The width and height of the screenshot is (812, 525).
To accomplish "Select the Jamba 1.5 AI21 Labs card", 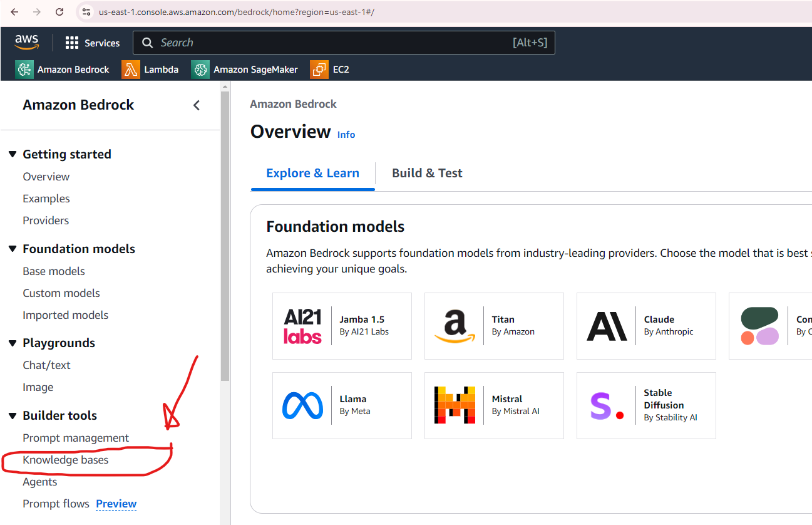I will tap(342, 326).
